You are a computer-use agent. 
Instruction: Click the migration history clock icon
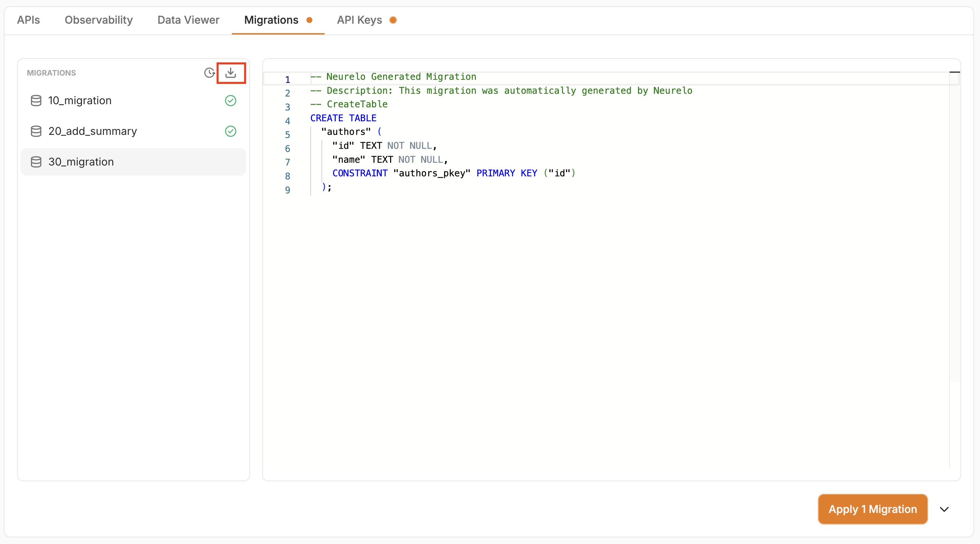tap(209, 72)
